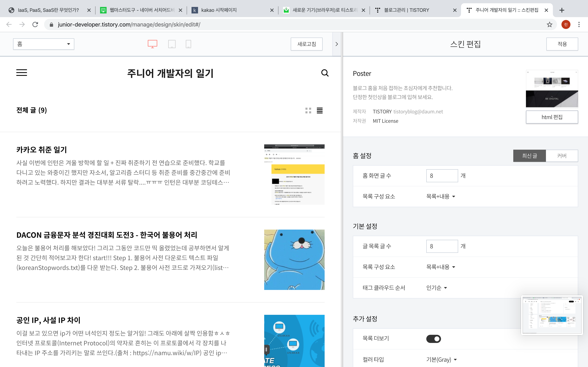Click the html 편집 button

pyautogui.click(x=551, y=117)
